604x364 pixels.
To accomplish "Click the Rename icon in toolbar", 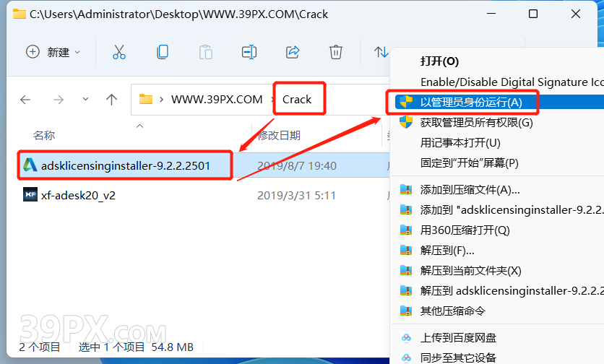I will [249, 52].
